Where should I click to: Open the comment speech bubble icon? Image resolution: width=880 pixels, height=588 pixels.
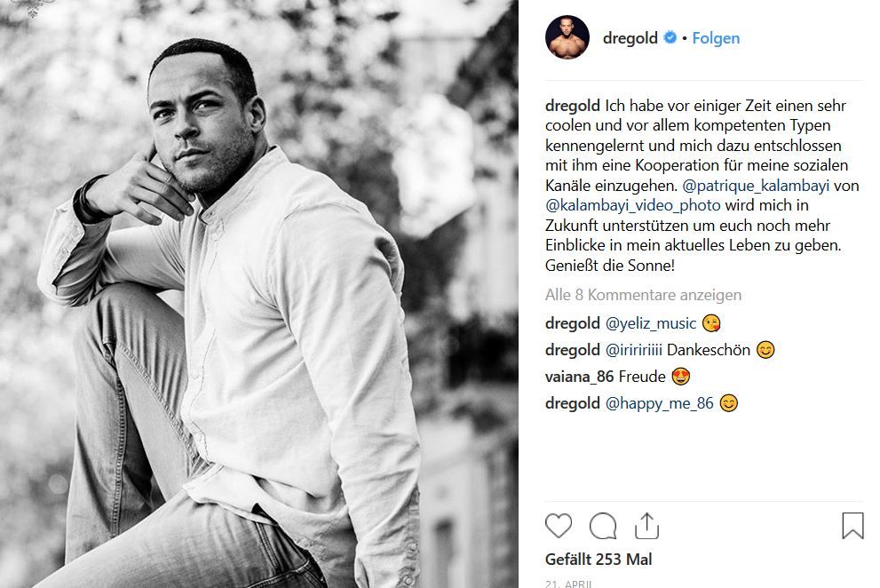pyautogui.click(x=603, y=526)
